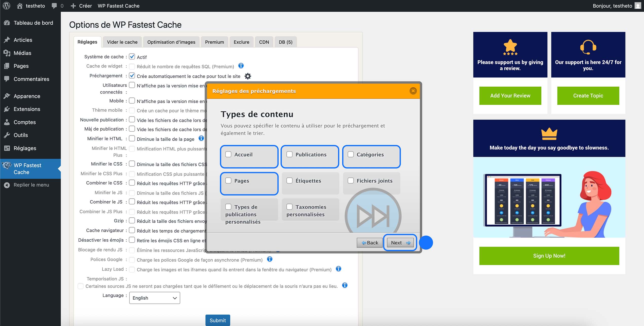Click the info icon next to Lazy Load
The height and width of the screenshot is (326, 644).
pos(338,269)
